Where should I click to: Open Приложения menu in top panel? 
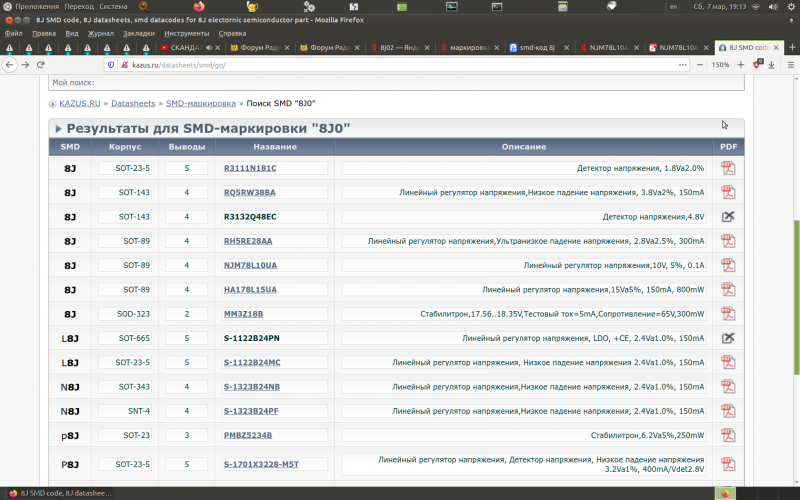pyautogui.click(x=37, y=7)
